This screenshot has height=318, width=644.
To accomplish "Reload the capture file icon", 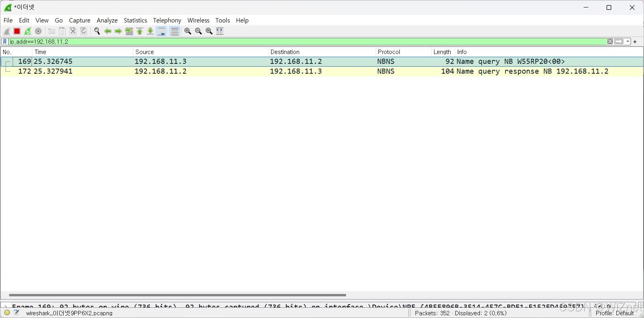I will (84, 31).
